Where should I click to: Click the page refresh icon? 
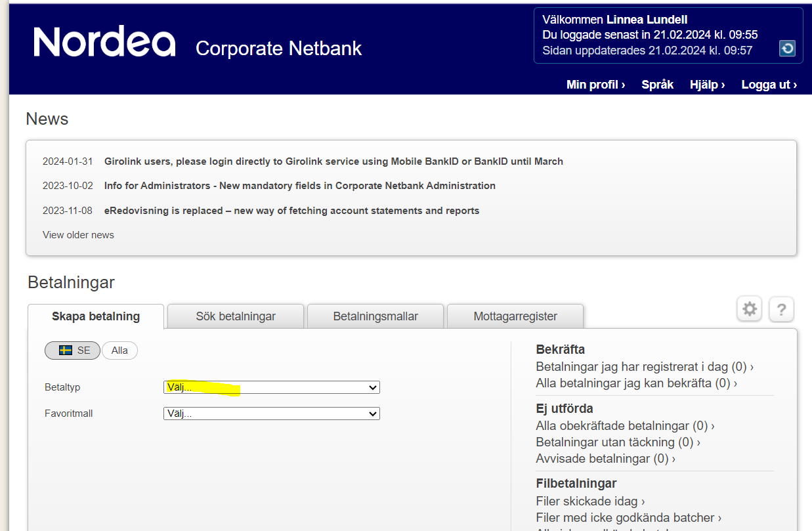point(787,48)
